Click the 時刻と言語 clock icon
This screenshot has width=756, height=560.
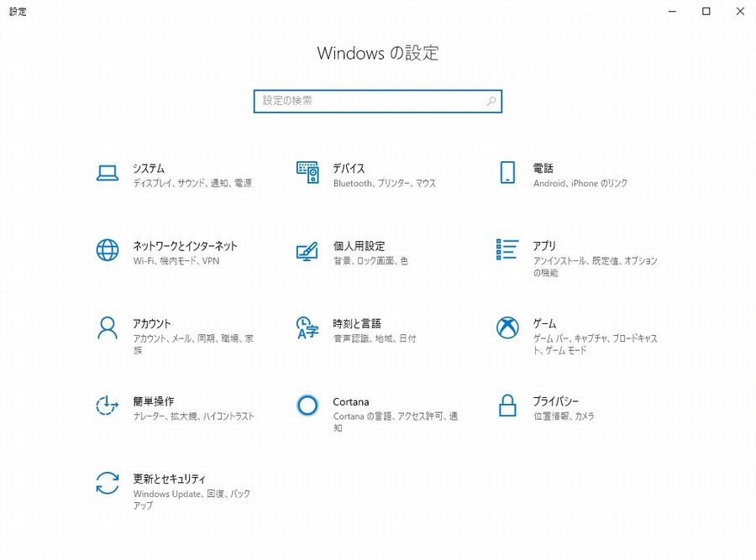click(x=307, y=327)
